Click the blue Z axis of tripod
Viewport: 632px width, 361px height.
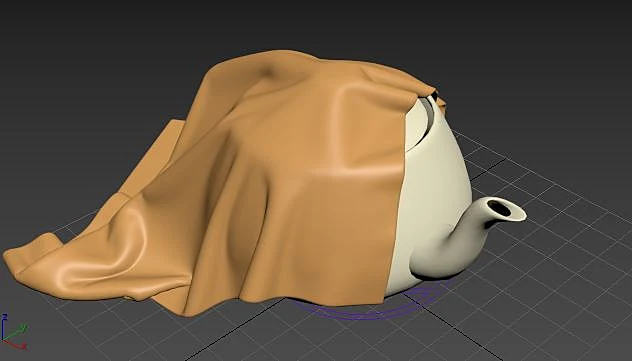pyautogui.click(x=3, y=327)
